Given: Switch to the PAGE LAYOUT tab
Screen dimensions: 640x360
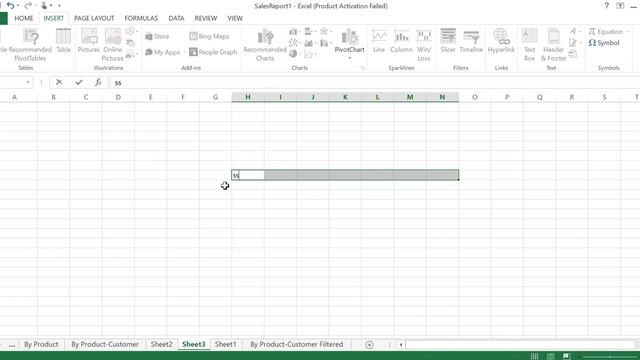Looking at the screenshot, I should [94, 18].
